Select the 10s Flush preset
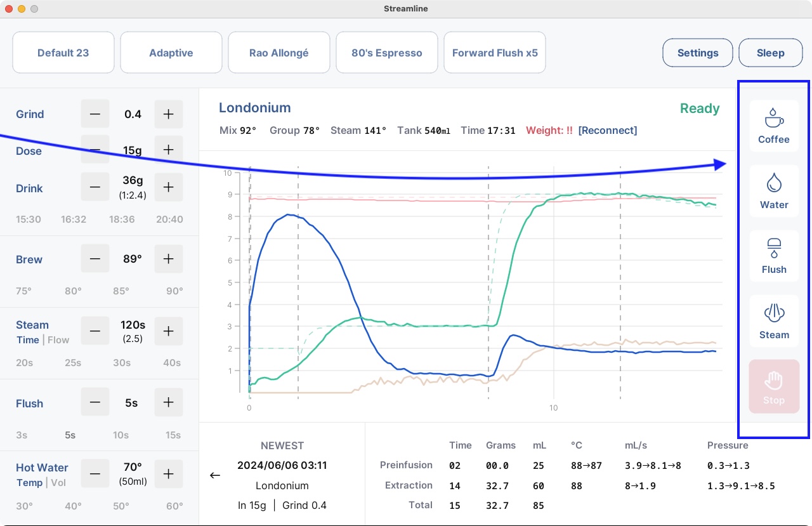Viewport: 812px width, 526px height. pyautogui.click(x=121, y=435)
